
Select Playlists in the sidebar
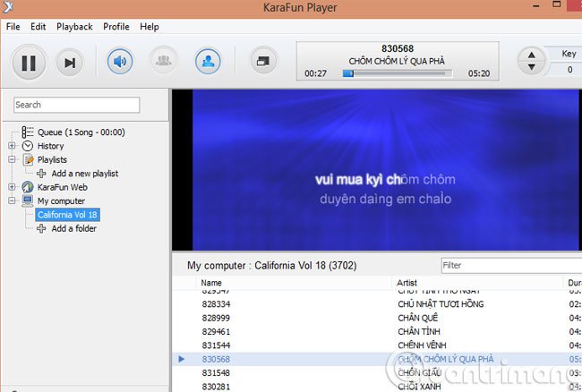[52, 160]
